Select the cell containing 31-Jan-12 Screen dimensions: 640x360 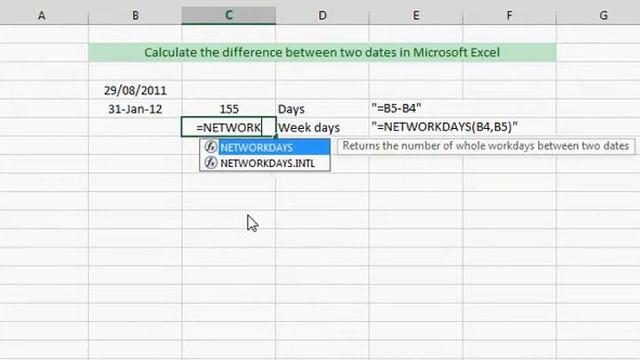pyautogui.click(x=135, y=109)
